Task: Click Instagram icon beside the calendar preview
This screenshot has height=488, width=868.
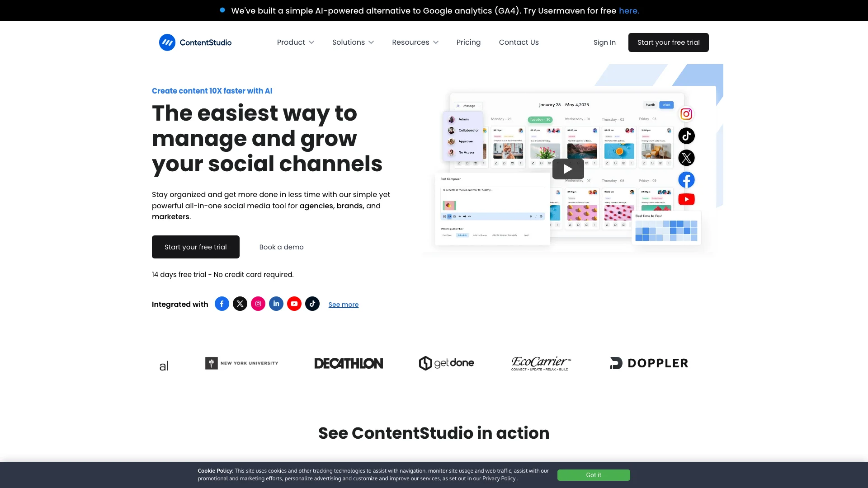Action: pos(686,114)
